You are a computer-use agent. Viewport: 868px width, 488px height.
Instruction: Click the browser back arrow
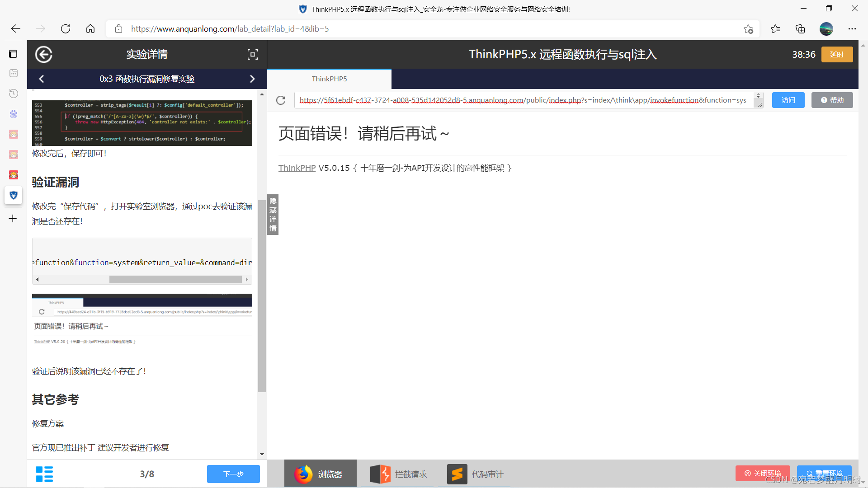coord(16,29)
